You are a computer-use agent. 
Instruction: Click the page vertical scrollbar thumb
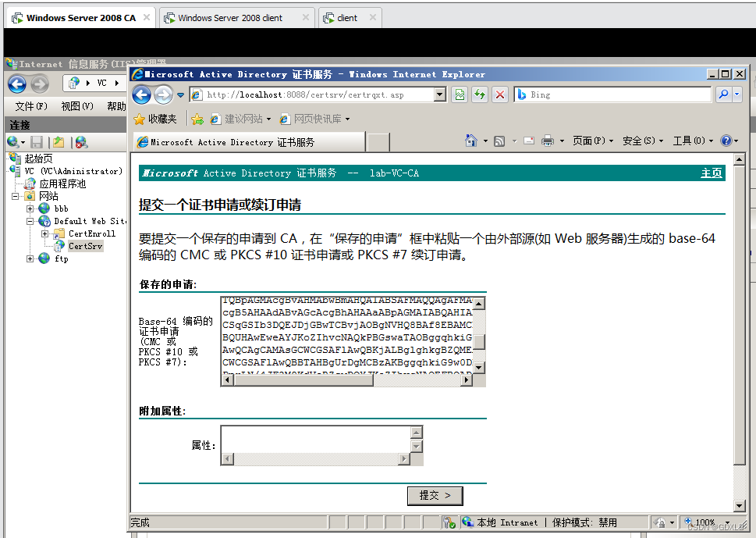(739, 315)
